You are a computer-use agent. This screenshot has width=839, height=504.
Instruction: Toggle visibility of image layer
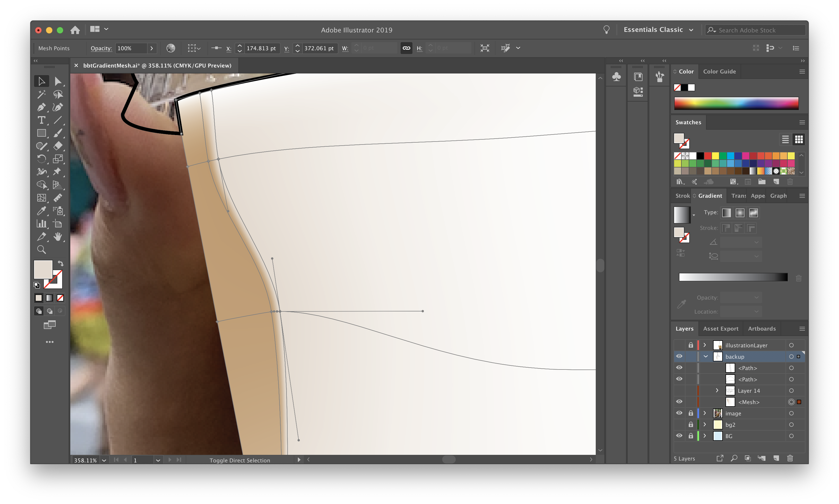point(679,413)
